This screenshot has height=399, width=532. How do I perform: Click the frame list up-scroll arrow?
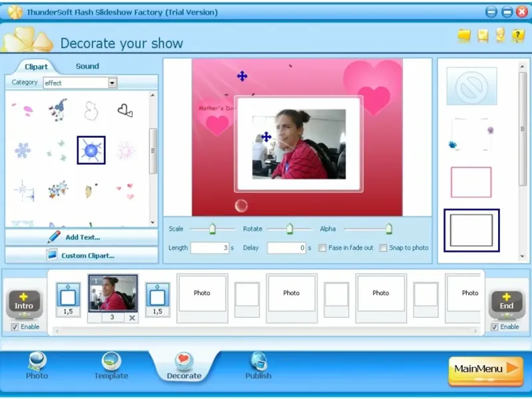click(x=523, y=66)
